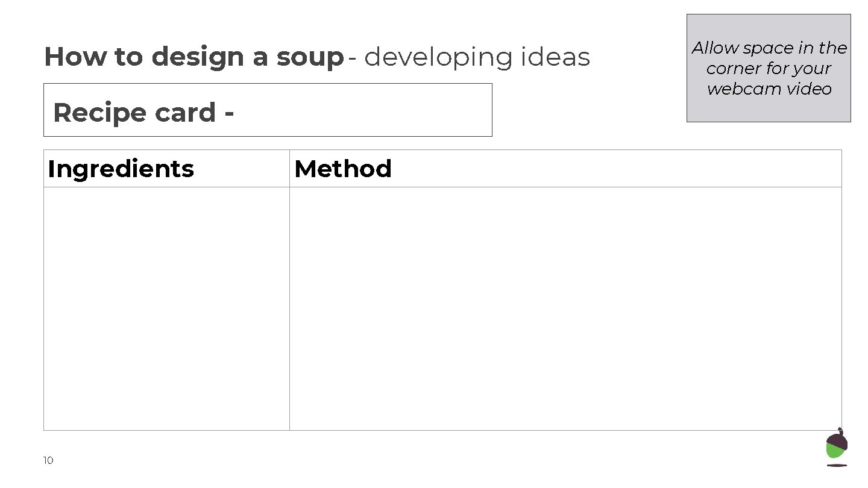The image size is (868, 488).
Task: Click the acorn's shadow beneath the logo
Action: point(837,465)
